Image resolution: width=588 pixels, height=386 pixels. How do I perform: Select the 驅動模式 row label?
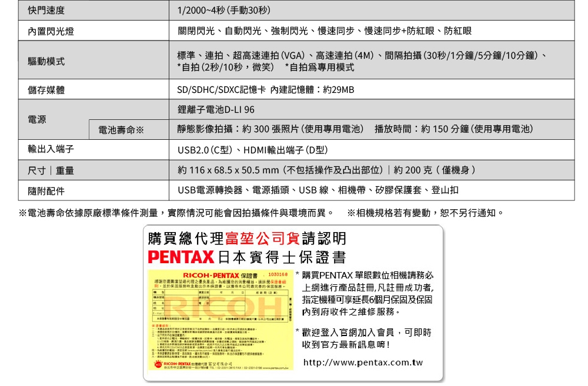(46, 62)
